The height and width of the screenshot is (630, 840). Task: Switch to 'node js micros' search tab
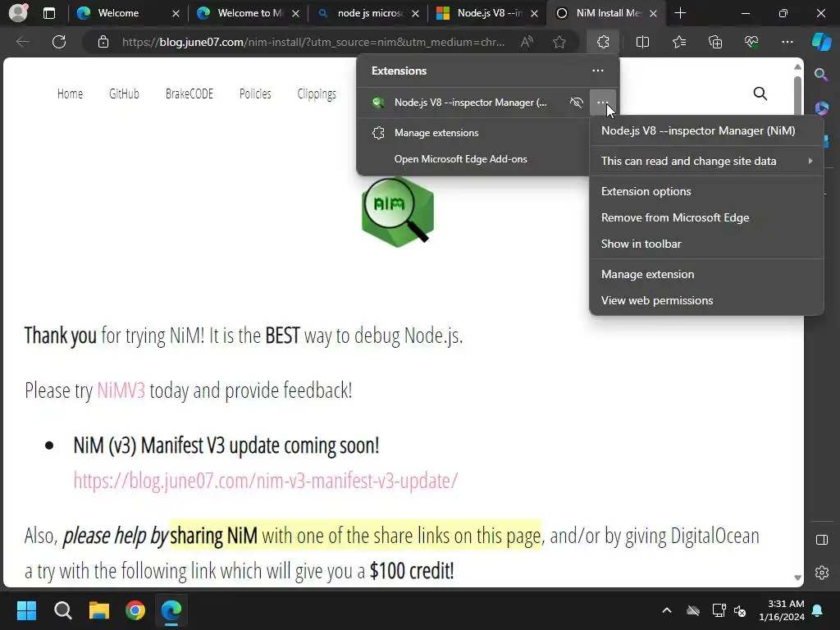point(370,13)
